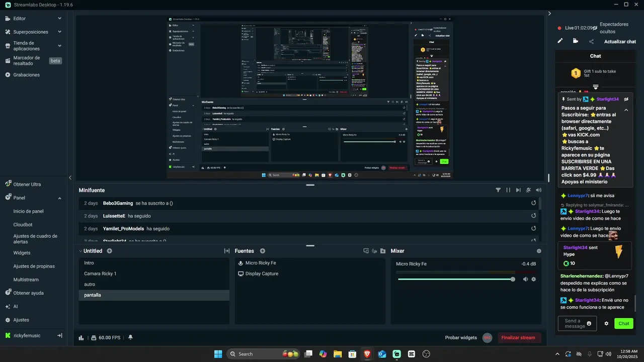Open scene transitions icon beside Fuentes
644x362 pixels.
coord(227,251)
